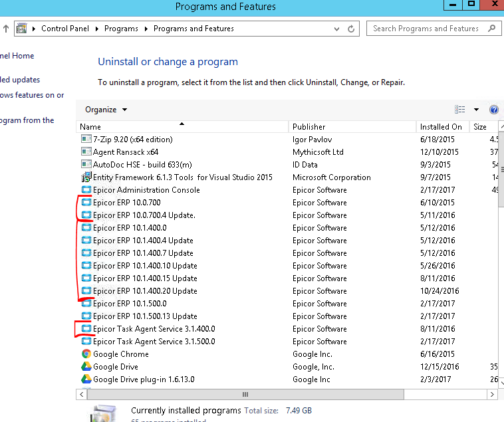Click the 7-Zip 9.20 program icon
The image size is (504, 422).
[86, 139]
